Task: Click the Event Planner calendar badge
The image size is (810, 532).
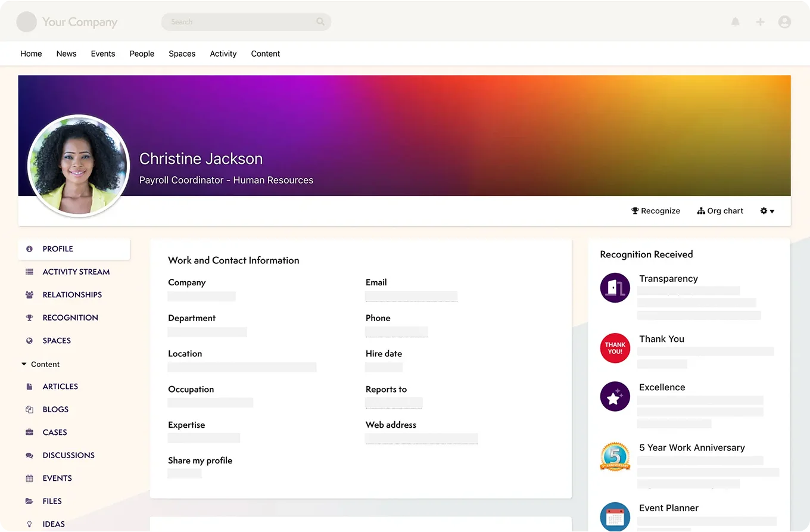Action: click(x=615, y=517)
